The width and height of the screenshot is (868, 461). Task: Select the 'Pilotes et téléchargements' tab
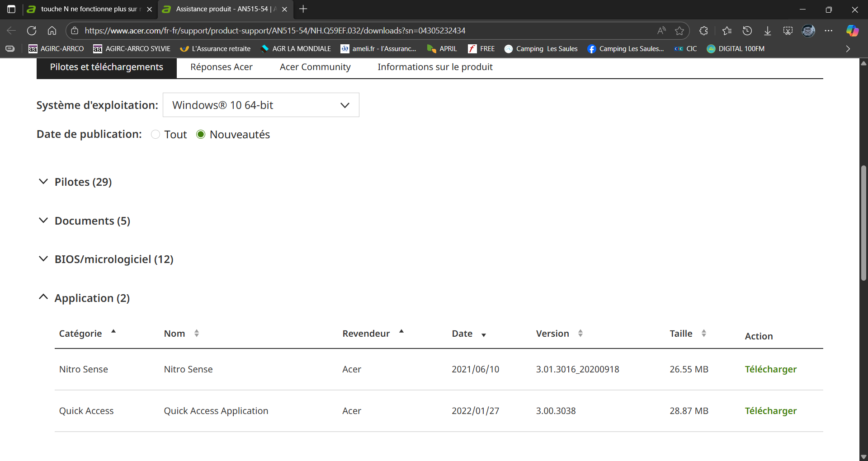point(107,67)
